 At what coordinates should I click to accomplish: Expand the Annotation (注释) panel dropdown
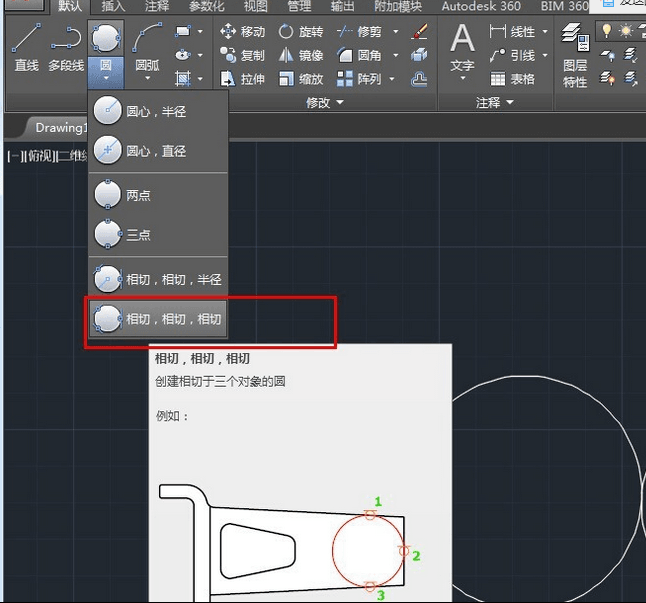495,103
